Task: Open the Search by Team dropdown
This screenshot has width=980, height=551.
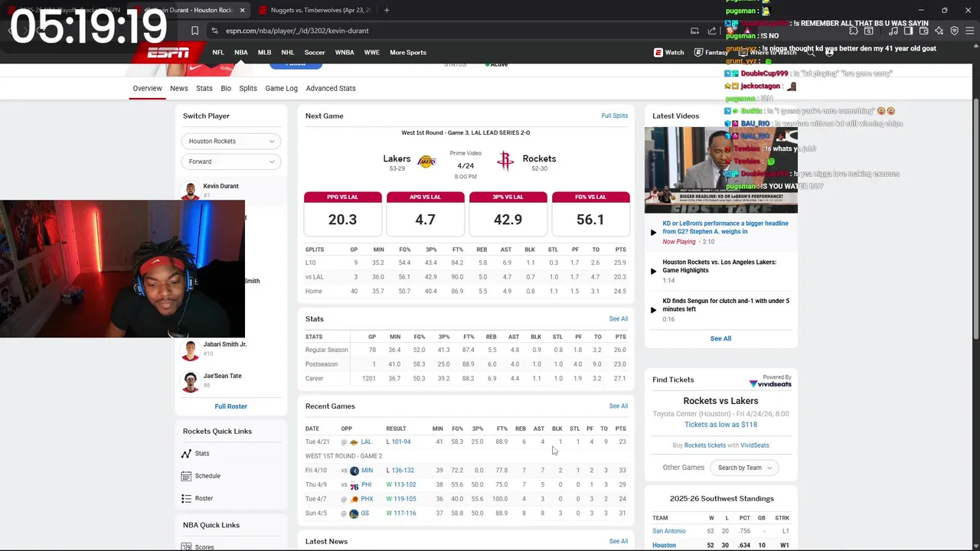Action: click(745, 468)
